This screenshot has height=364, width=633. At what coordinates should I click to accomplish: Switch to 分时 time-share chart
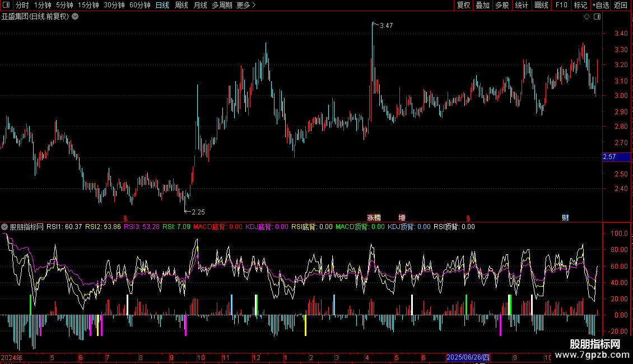point(22,5)
